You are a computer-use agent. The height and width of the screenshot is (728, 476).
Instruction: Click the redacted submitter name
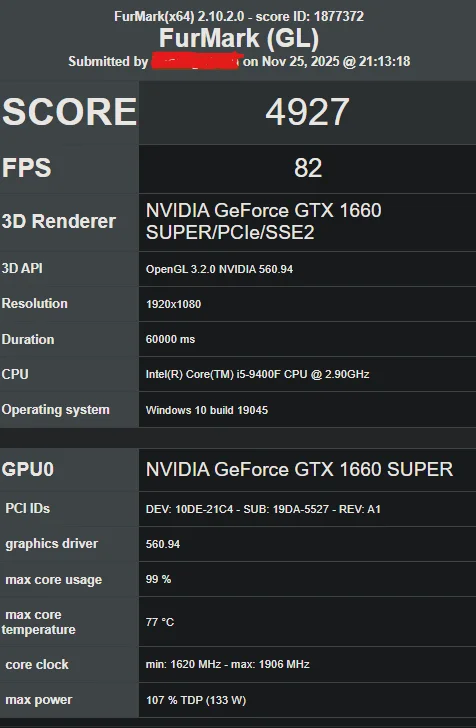(x=195, y=61)
